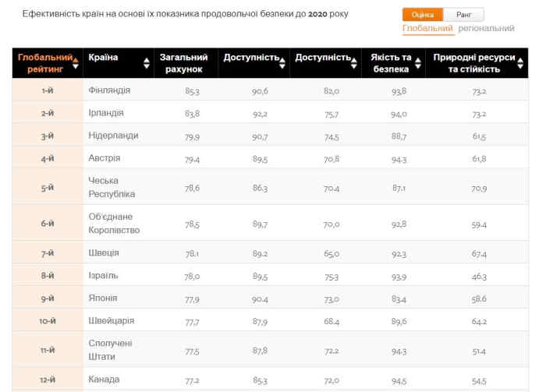
Task: Select регіональний tab
Action: 486,29
